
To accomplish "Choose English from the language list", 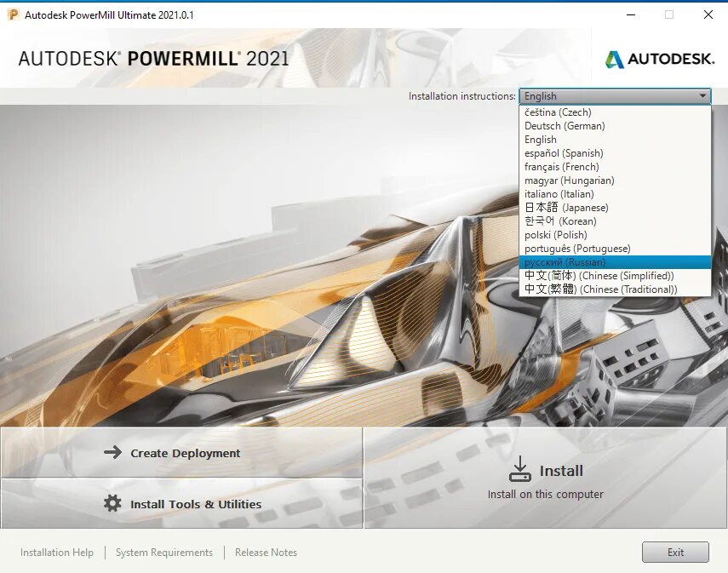I will (x=615, y=140).
